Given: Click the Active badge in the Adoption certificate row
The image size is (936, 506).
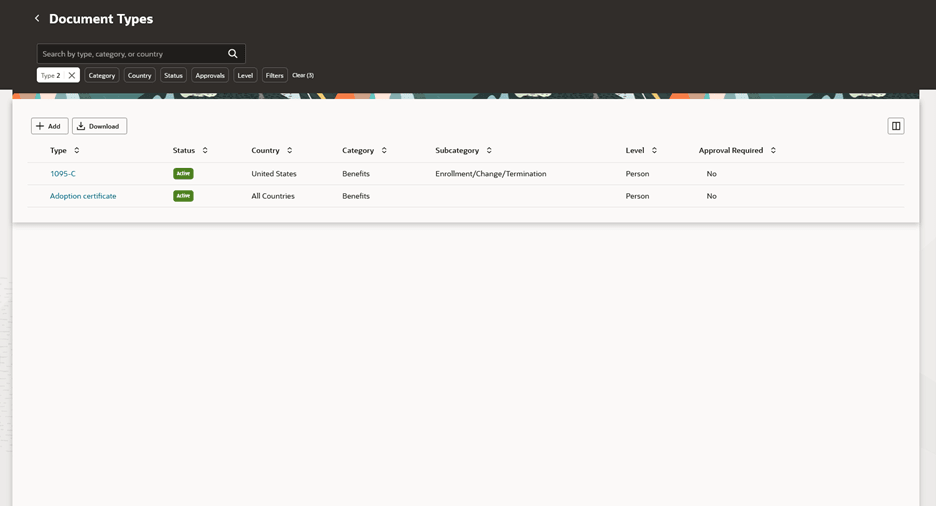Looking at the screenshot, I should 183,196.
